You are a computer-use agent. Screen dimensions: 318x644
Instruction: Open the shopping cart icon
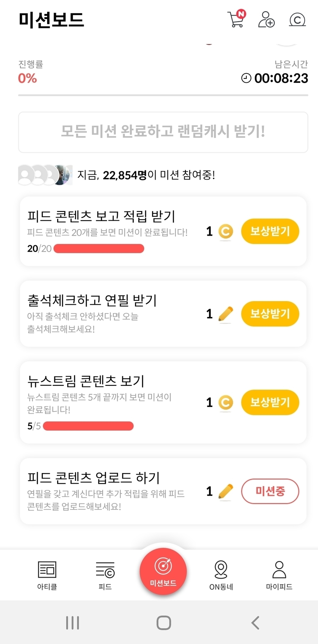click(x=236, y=19)
